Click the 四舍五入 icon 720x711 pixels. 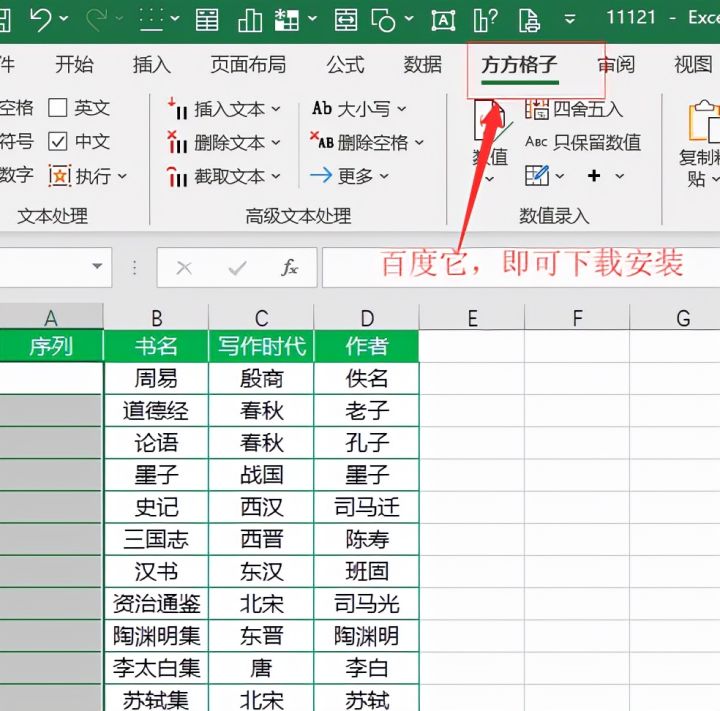coord(536,109)
